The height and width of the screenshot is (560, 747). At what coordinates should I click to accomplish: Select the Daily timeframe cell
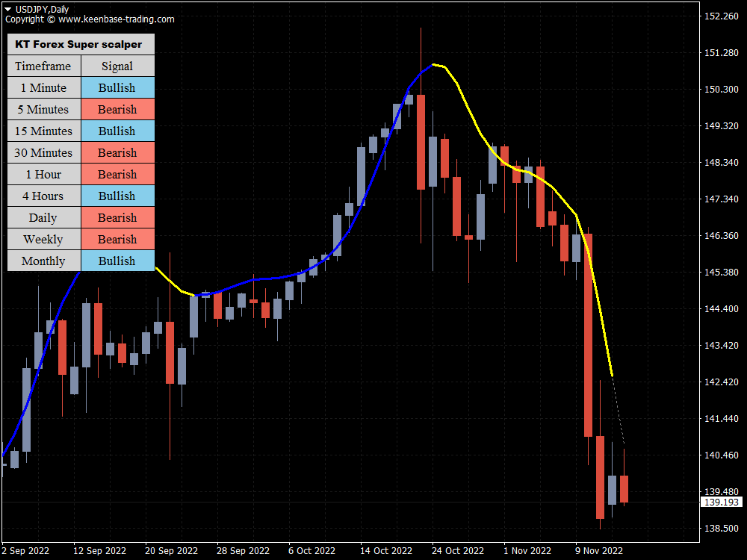44,217
